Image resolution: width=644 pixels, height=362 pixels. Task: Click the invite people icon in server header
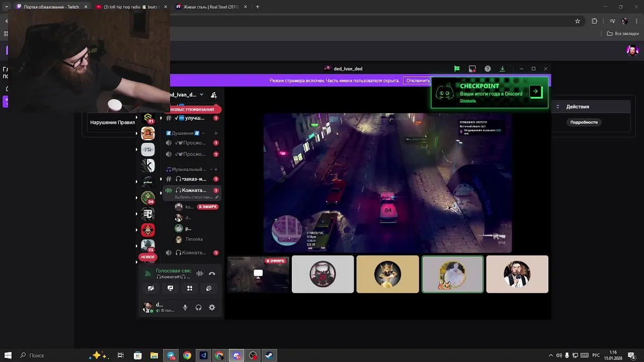214,95
